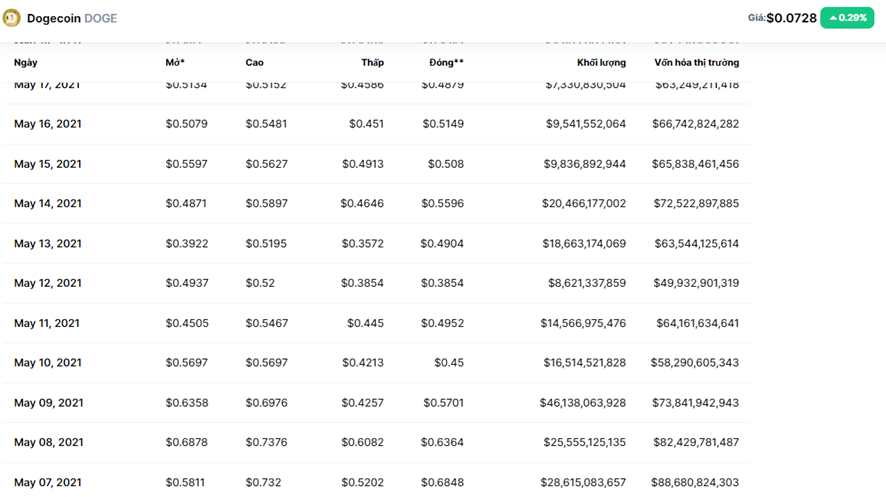Click the May 12, 2021 high value $0.52

(260, 283)
